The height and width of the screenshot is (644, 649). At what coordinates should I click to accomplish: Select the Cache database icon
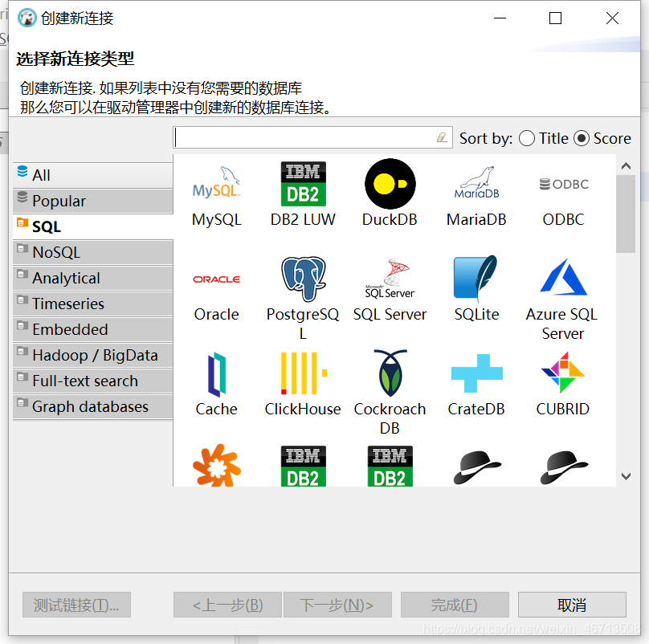pyautogui.click(x=217, y=374)
